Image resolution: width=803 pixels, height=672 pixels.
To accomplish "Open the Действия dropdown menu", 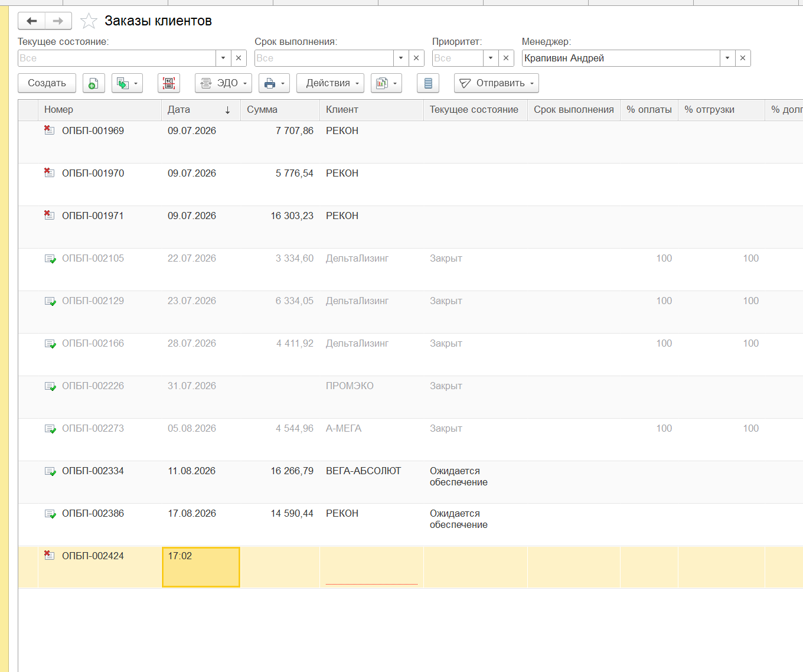I will click(330, 83).
